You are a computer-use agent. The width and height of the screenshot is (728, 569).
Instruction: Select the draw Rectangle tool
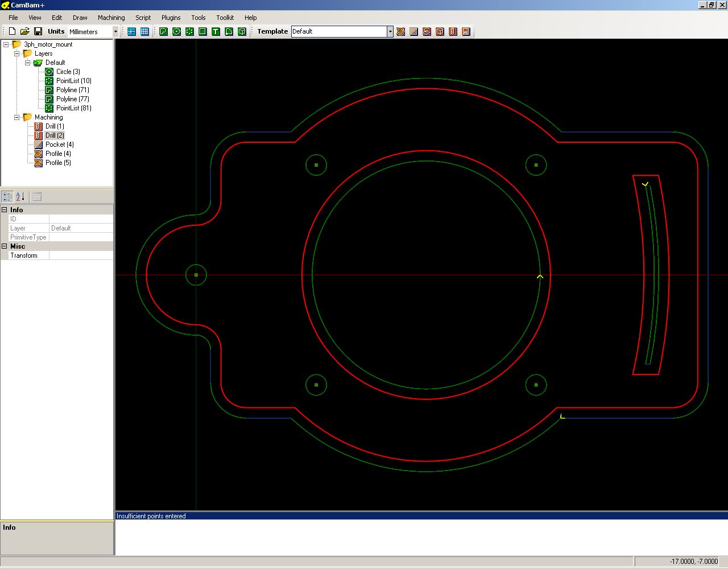(x=202, y=31)
